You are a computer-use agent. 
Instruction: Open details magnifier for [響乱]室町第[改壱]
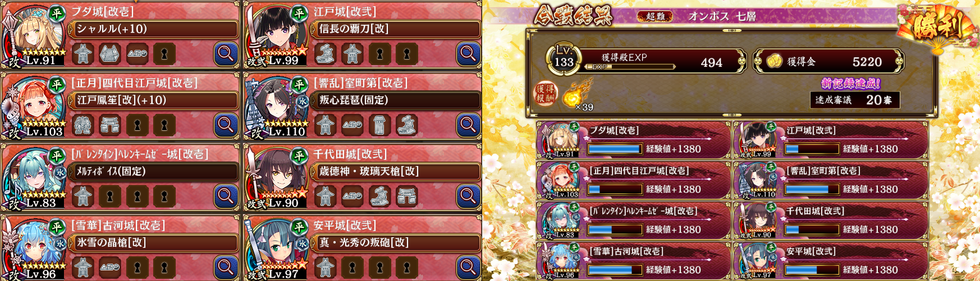pos(468,125)
